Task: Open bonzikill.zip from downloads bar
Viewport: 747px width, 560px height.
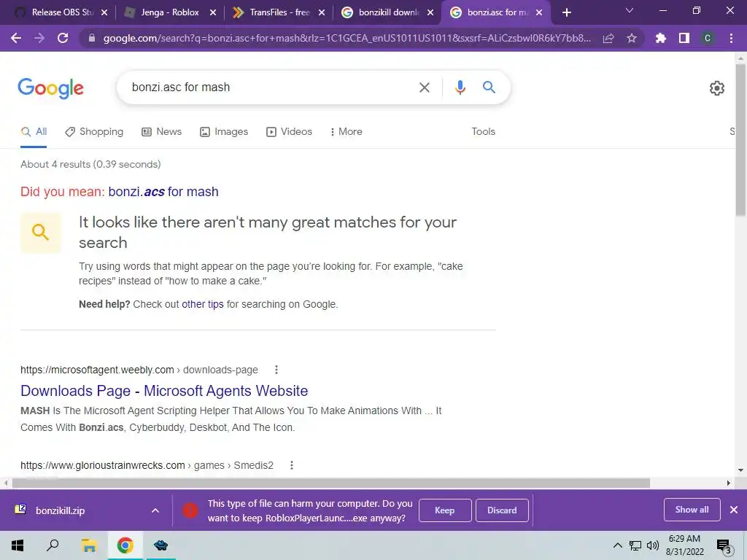Action: point(60,510)
